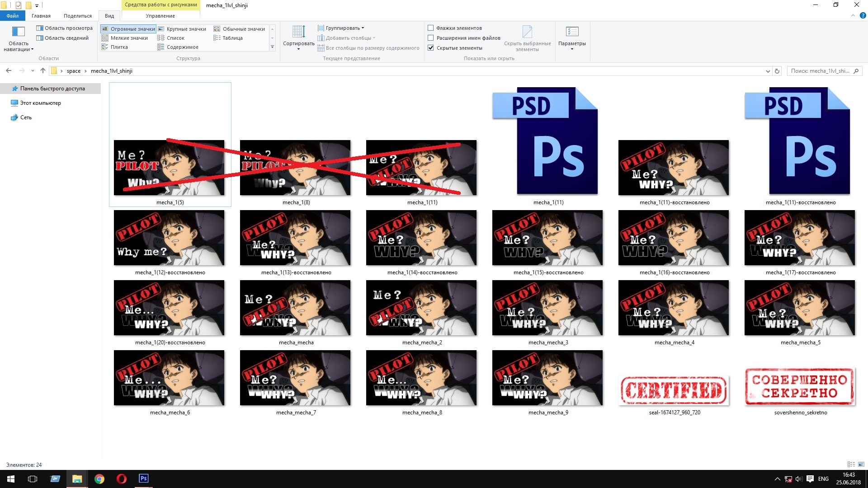Expand address bar history dropdown arrow

(x=768, y=71)
